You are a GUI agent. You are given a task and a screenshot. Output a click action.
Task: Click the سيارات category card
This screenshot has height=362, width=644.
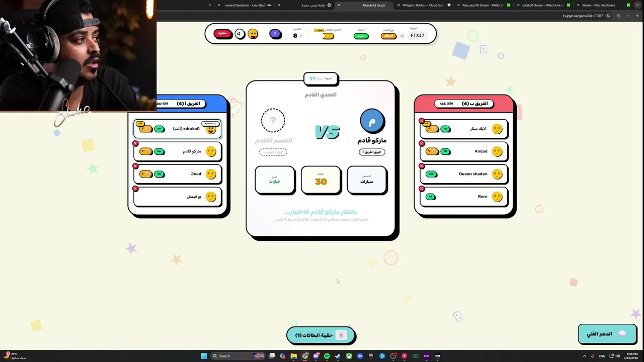[367, 179]
